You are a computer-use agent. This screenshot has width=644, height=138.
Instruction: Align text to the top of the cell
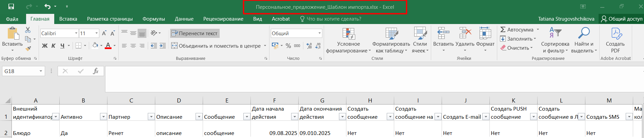[x=124, y=33]
